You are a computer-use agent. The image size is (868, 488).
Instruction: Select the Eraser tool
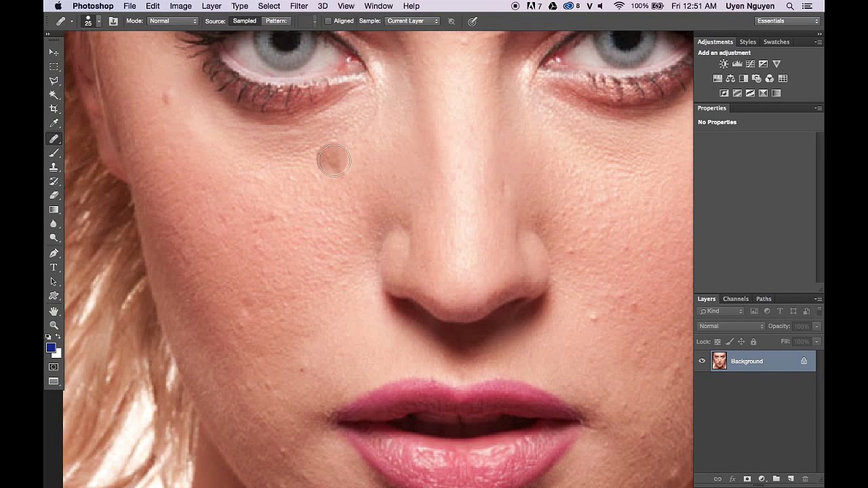pyautogui.click(x=54, y=195)
